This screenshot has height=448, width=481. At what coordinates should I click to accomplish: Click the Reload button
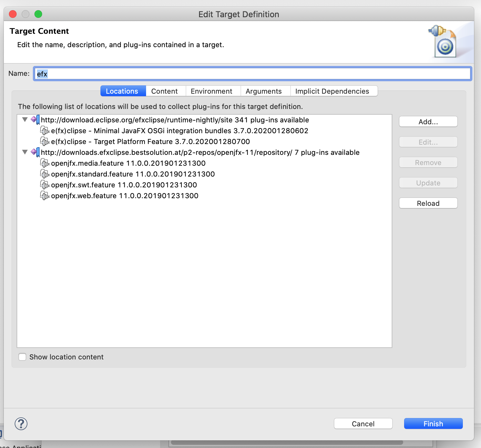(x=428, y=203)
